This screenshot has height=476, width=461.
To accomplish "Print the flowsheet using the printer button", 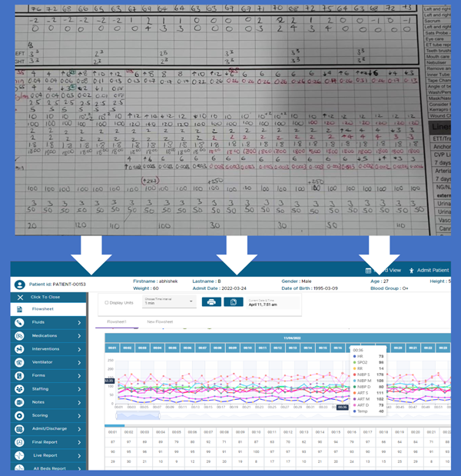I will coord(211,302).
